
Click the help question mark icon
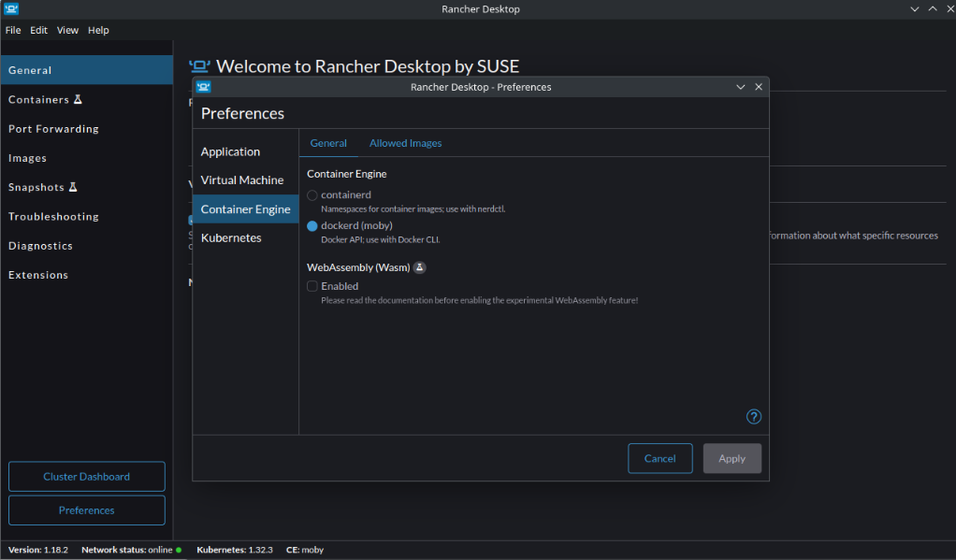click(x=753, y=417)
